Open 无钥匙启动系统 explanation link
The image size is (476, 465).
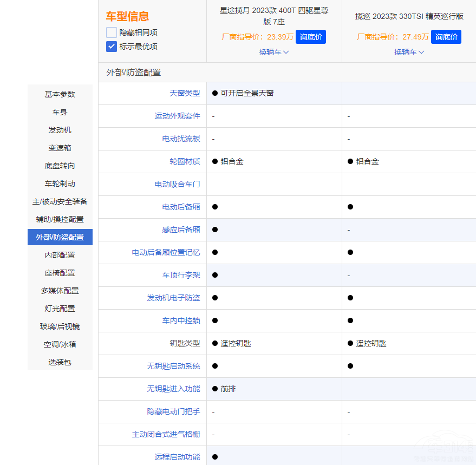coord(173,366)
